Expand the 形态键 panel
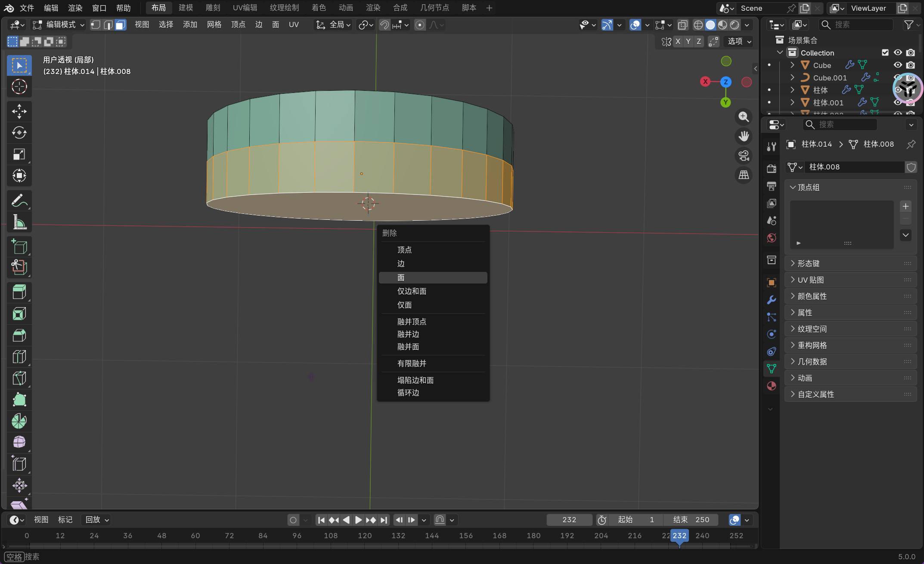 [x=808, y=263]
